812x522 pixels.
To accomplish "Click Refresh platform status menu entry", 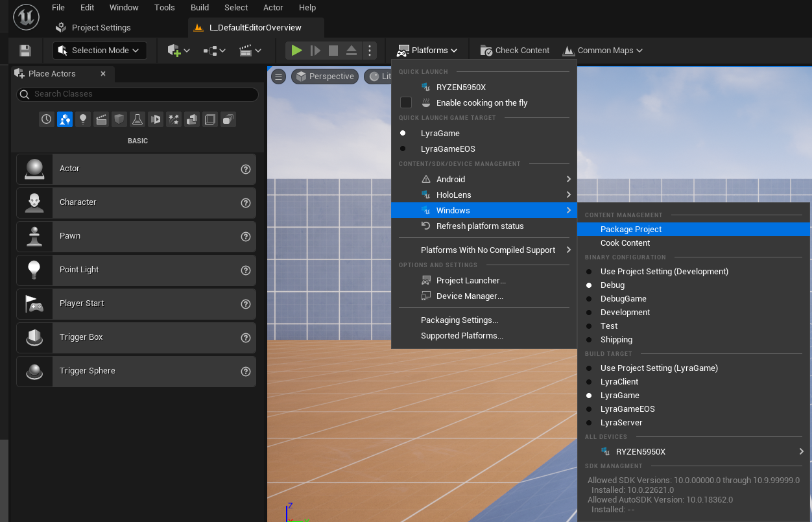I will [x=484, y=226].
